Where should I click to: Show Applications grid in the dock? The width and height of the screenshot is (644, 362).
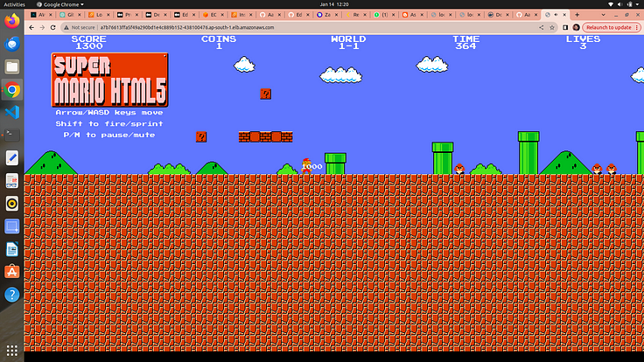pos(12,350)
